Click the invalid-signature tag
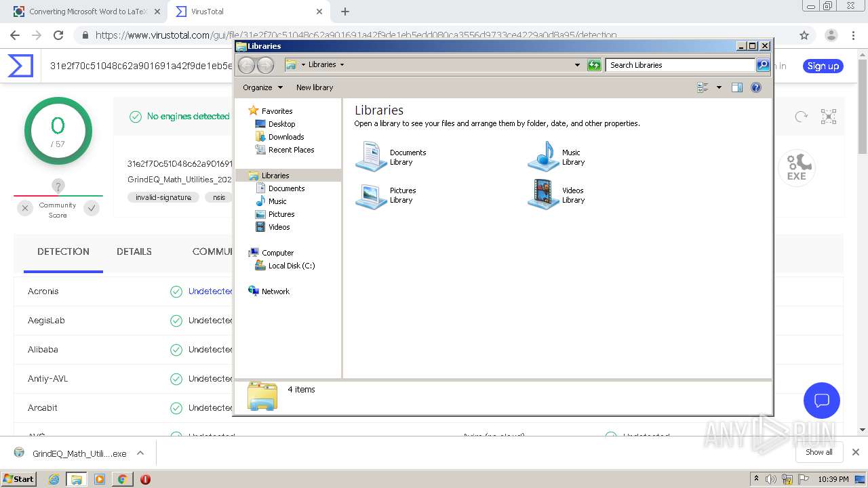The height and width of the screenshot is (488, 868). click(163, 197)
